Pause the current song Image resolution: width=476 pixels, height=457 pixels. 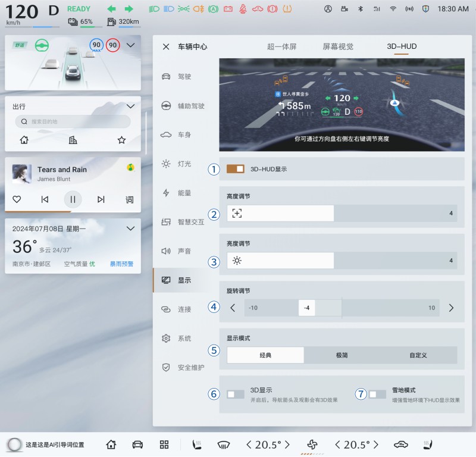click(73, 199)
